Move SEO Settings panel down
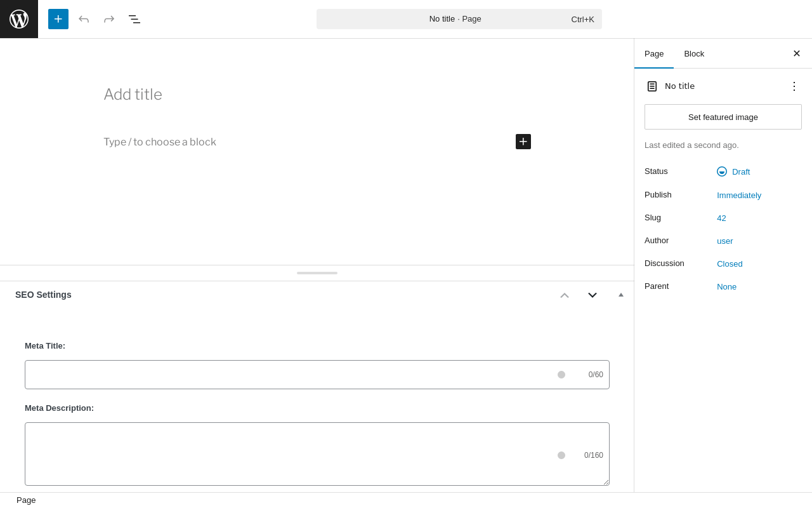Screen dimensions: 812x508 593,295
